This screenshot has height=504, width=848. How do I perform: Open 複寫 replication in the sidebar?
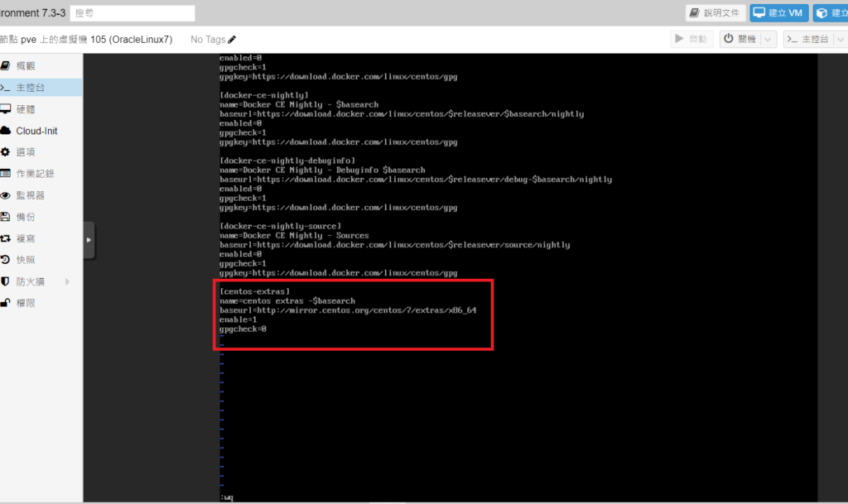coord(26,238)
